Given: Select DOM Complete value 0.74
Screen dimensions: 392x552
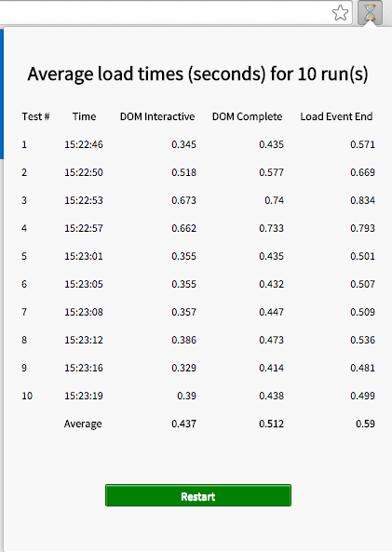Looking at the screenshot, I should click(x=274, y=200).
